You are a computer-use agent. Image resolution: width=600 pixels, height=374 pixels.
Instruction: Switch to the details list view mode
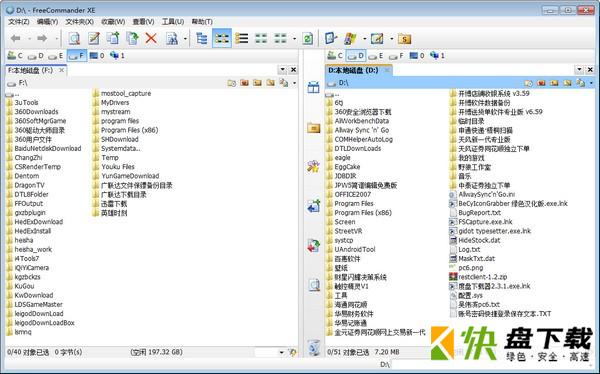[241, 38]
